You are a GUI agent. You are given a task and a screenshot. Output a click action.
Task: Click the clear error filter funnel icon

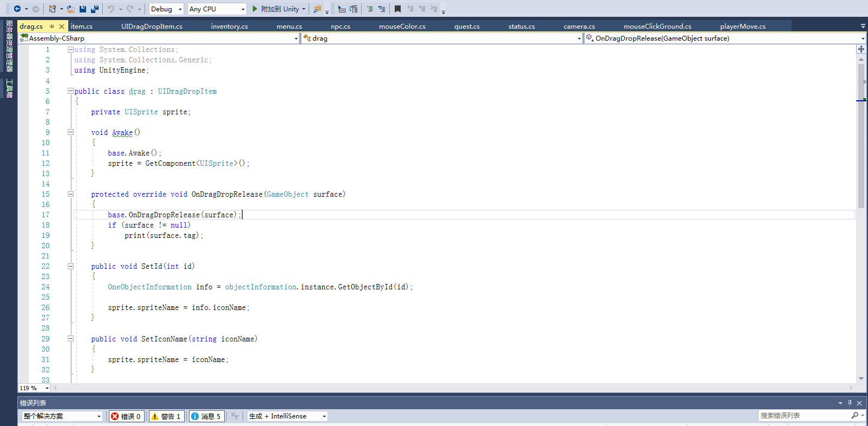[x=234, y=416]
